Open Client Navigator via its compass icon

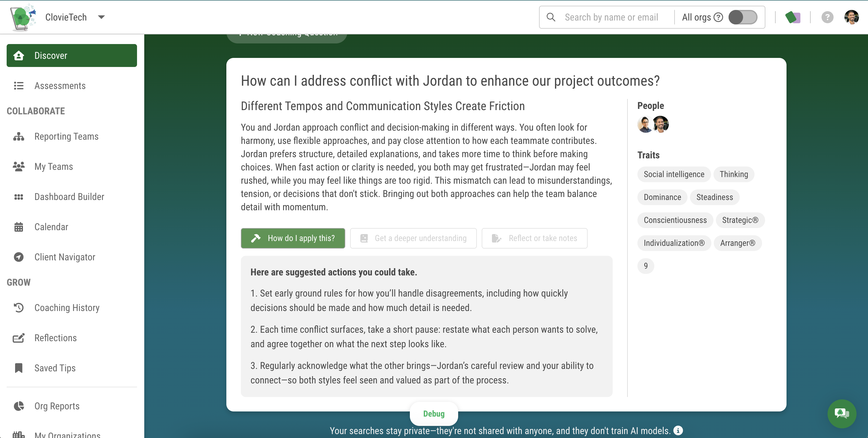[18, 257]
